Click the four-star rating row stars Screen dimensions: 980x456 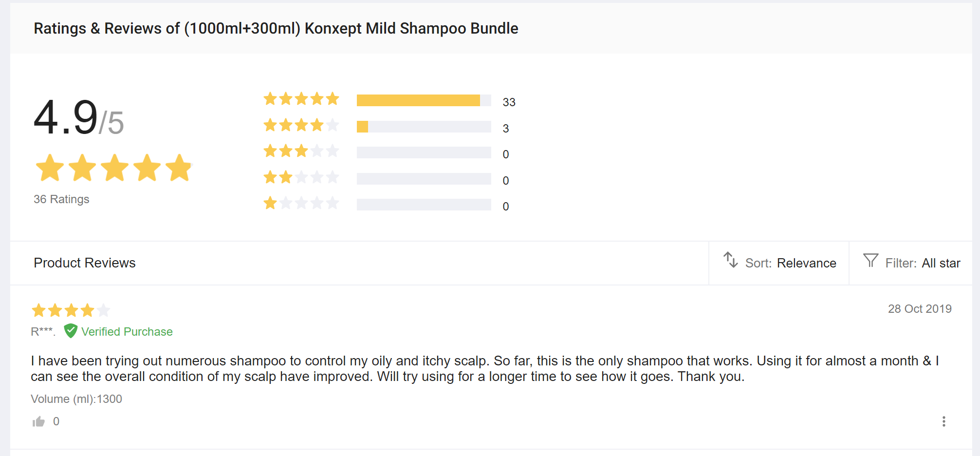(x=301, y=125)
